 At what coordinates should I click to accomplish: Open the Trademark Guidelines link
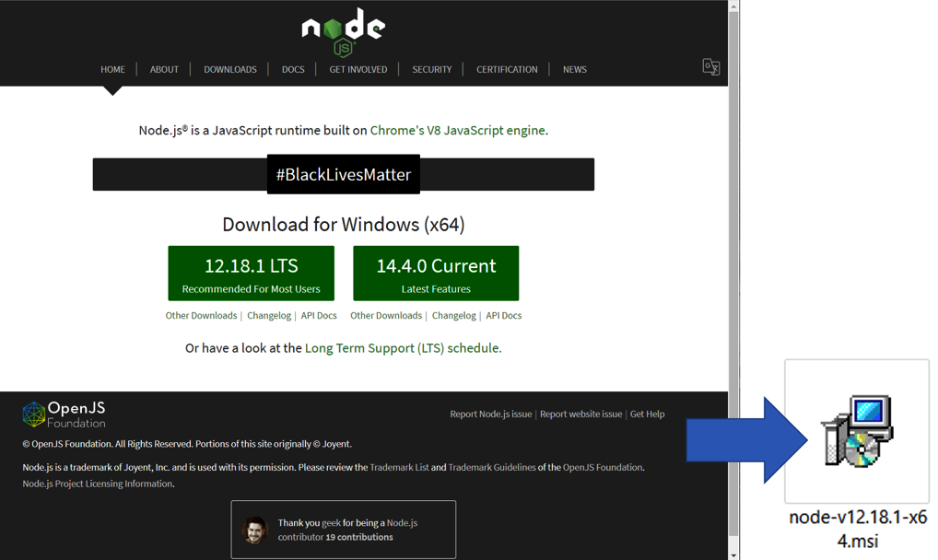coord(492,467)
